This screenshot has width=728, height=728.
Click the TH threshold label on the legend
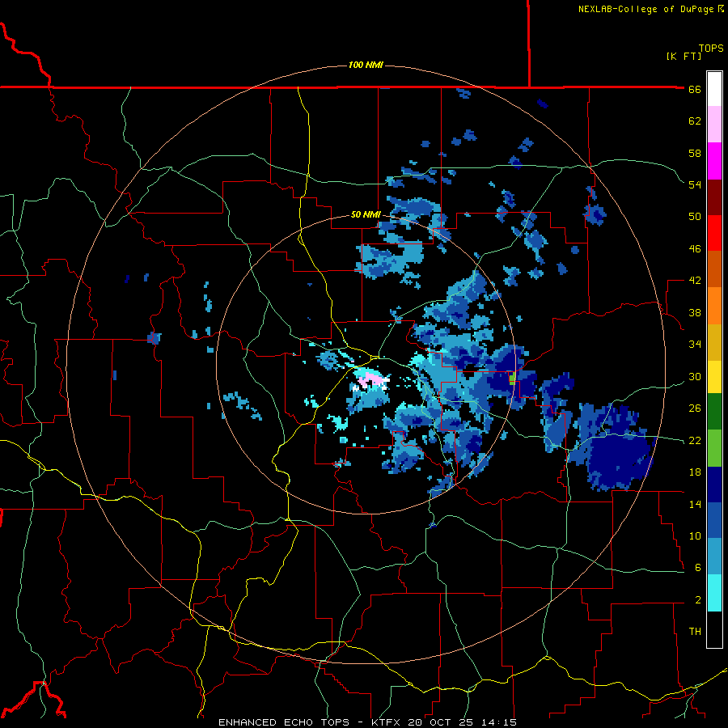pos(695,632)
